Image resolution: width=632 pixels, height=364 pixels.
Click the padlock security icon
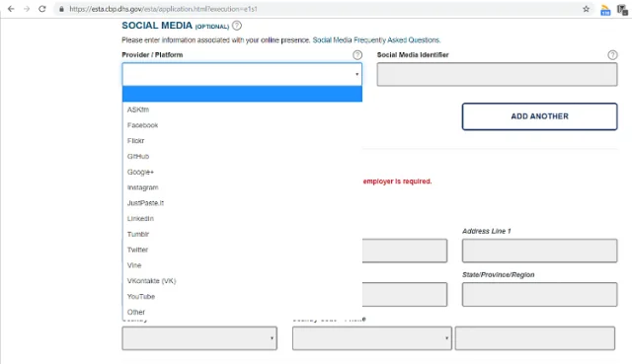click(x=61, y=9)
